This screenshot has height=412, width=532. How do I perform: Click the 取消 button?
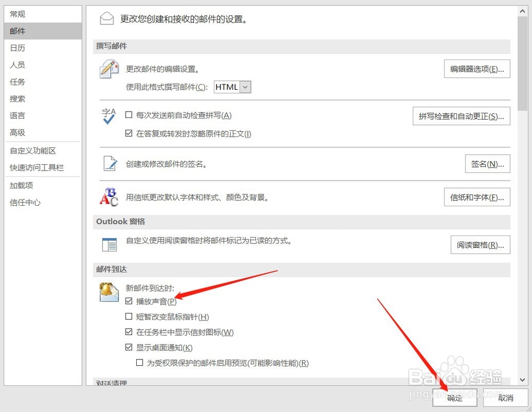click(505, 398)
